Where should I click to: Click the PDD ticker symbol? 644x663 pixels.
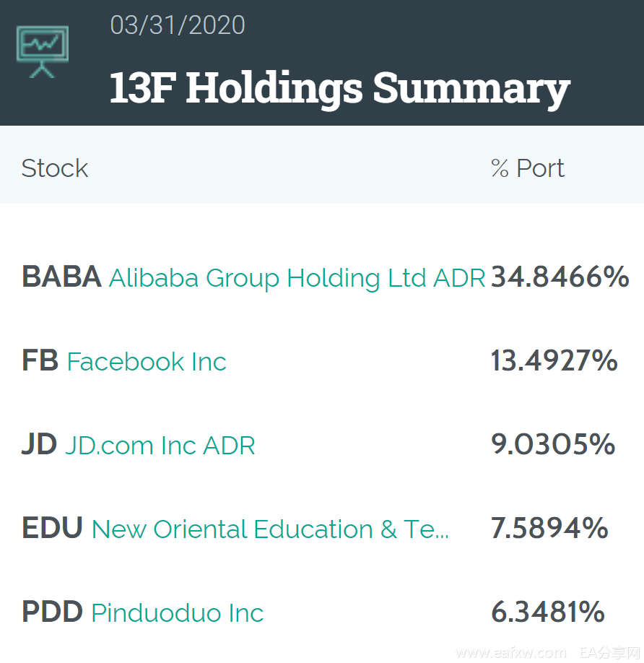(53, 612)
